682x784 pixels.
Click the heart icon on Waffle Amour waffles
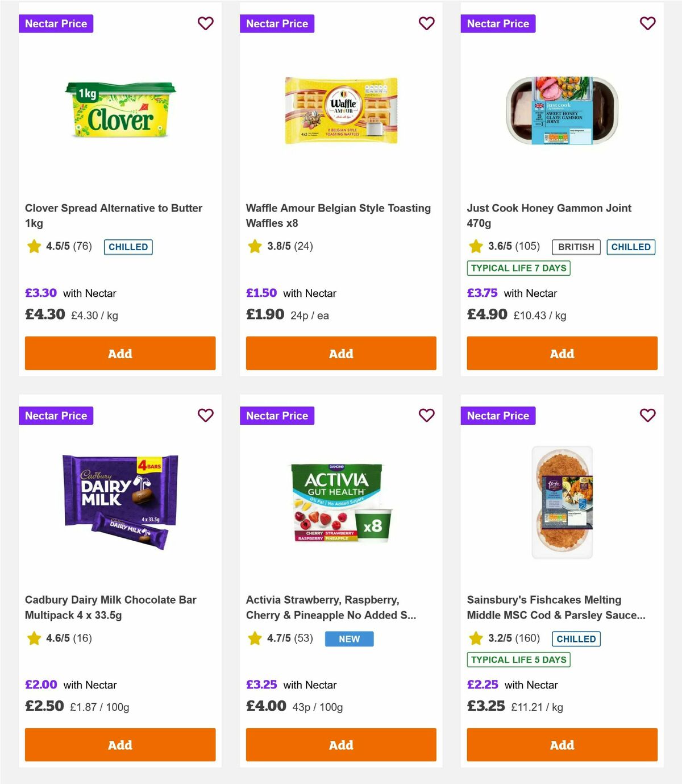pyautogui.click(x=426, y=23)
